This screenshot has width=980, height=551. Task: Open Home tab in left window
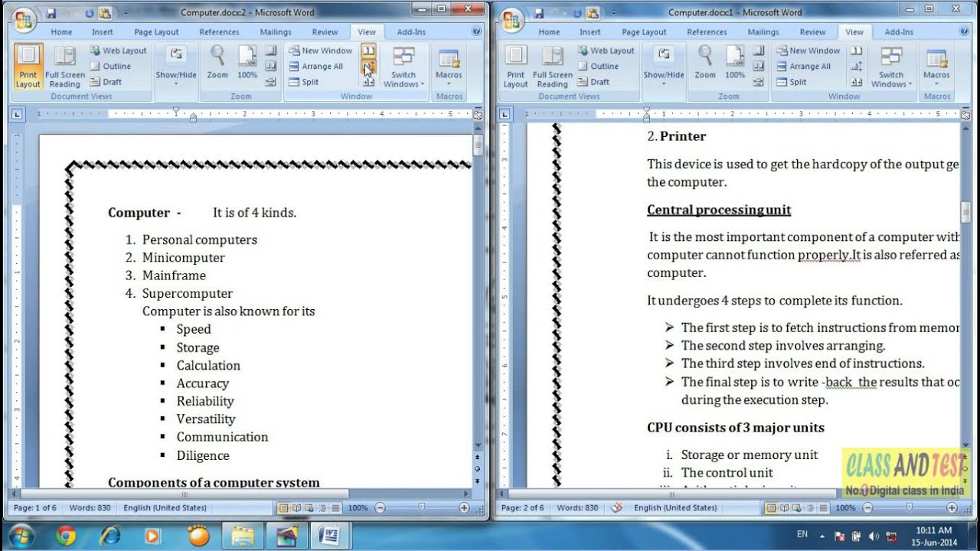click(x=61, y=32)
